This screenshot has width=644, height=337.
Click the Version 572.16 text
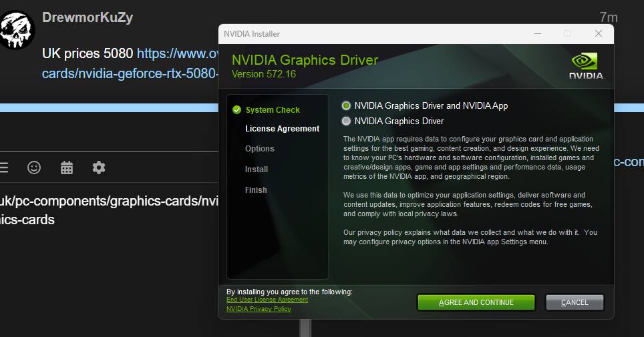click(264, 74)
